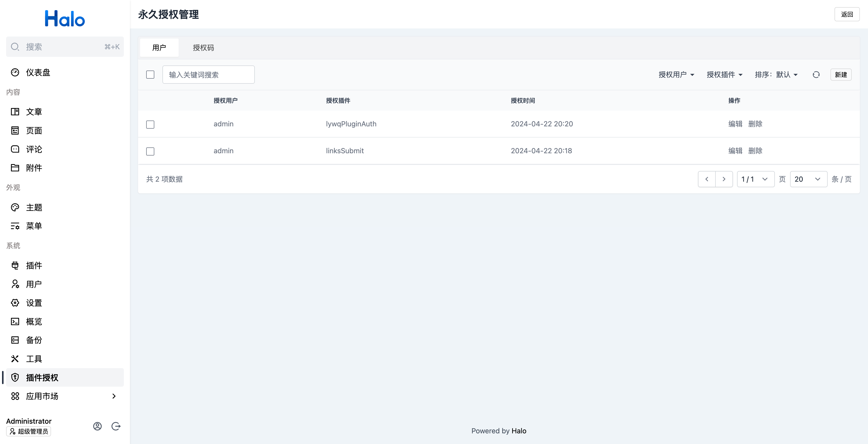Click 删除 for lywqPluginAuth row
868x444 pixels.
point(755,124)
